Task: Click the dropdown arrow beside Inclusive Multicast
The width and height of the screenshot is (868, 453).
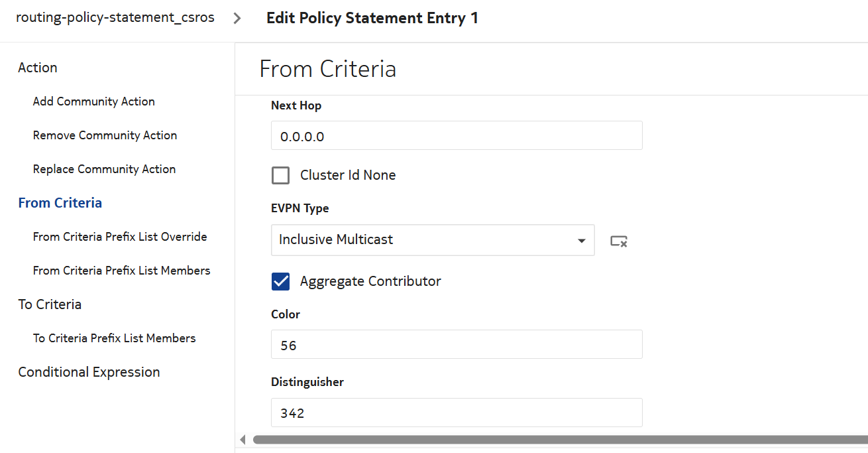Action: click(581, 240)
